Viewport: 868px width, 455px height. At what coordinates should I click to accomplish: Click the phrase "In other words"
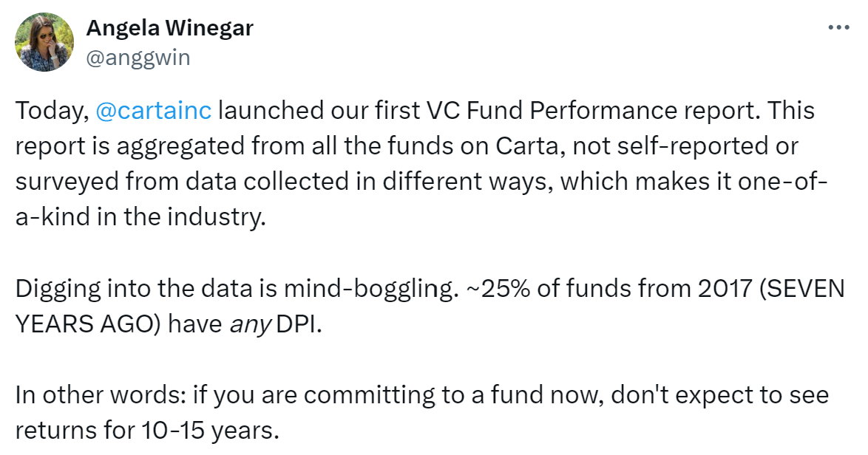point(98,394)
